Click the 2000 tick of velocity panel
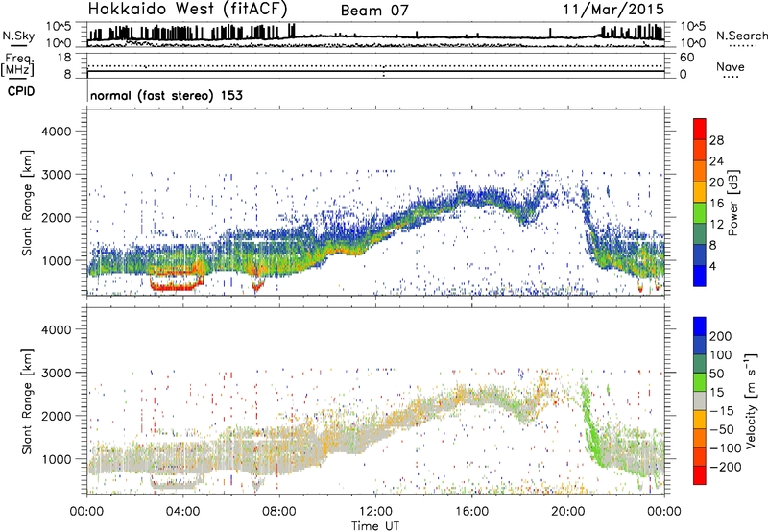768x532 pixels. pos(56,416)
